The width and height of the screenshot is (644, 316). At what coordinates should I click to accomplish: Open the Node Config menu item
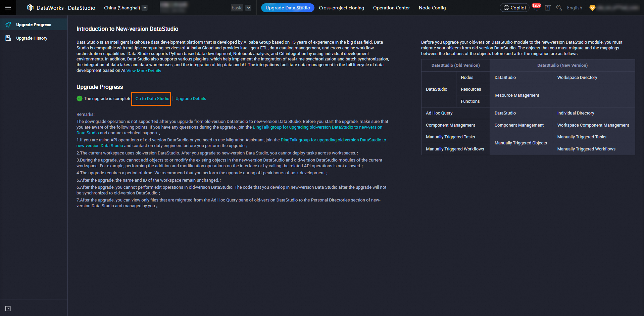(x=432, y=8)
